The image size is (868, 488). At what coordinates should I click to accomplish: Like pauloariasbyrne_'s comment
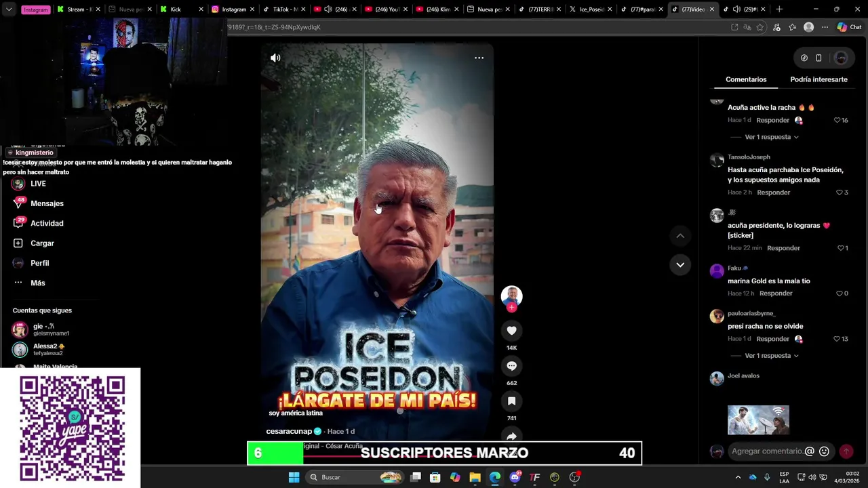[x=837, y=339]
